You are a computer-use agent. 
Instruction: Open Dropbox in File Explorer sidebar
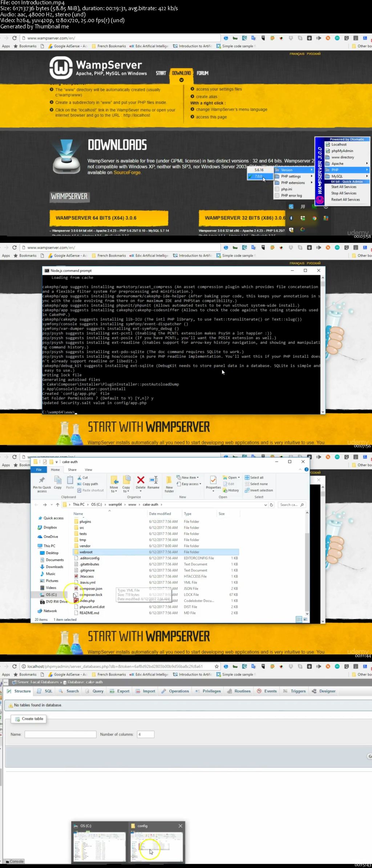point(47,527)
